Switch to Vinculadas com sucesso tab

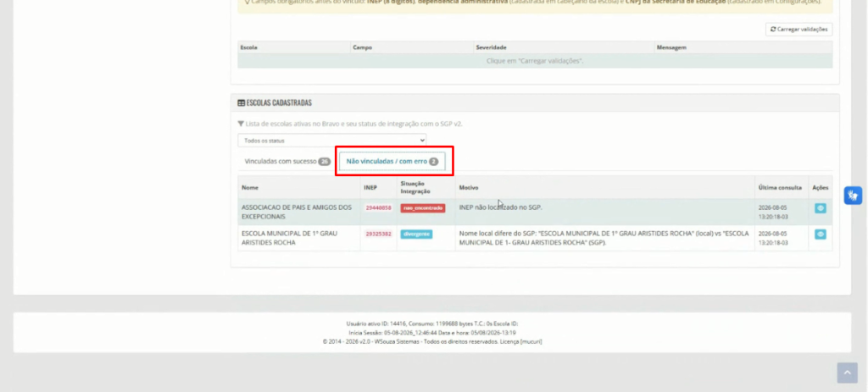(x=287, y=162)
